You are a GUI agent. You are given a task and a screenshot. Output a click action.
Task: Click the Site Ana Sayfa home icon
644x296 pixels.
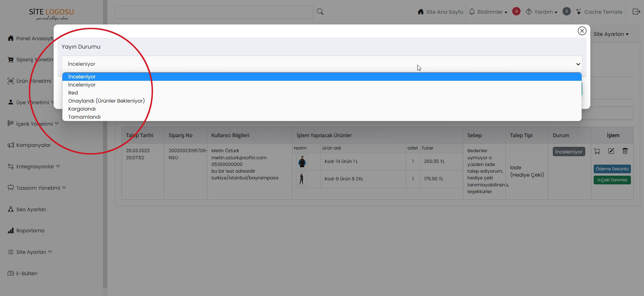point(421,12)
